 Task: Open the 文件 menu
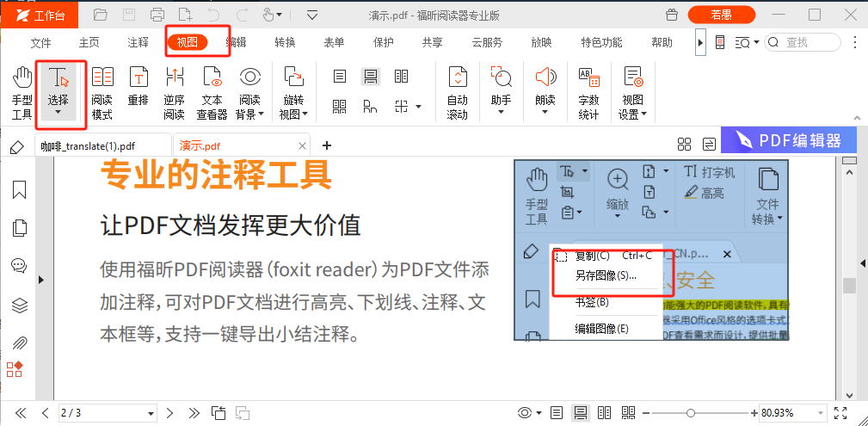[40, 43]
